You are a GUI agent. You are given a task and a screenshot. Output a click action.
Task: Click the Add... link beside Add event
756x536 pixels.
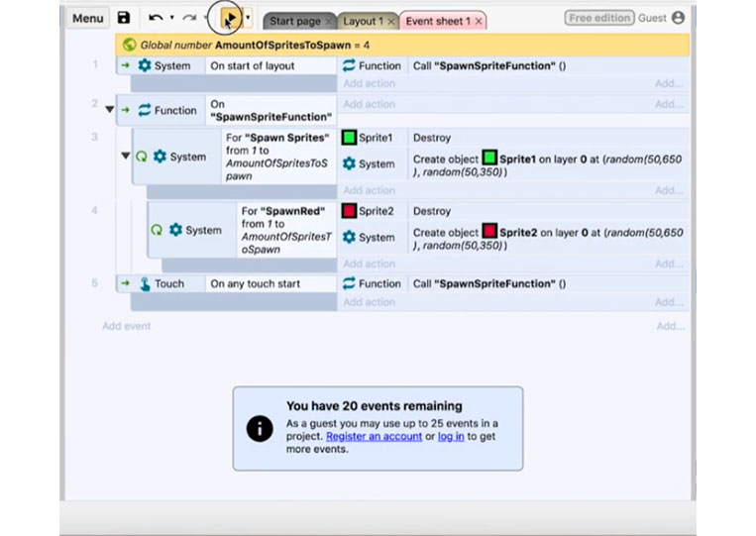(x=670, y=326)
